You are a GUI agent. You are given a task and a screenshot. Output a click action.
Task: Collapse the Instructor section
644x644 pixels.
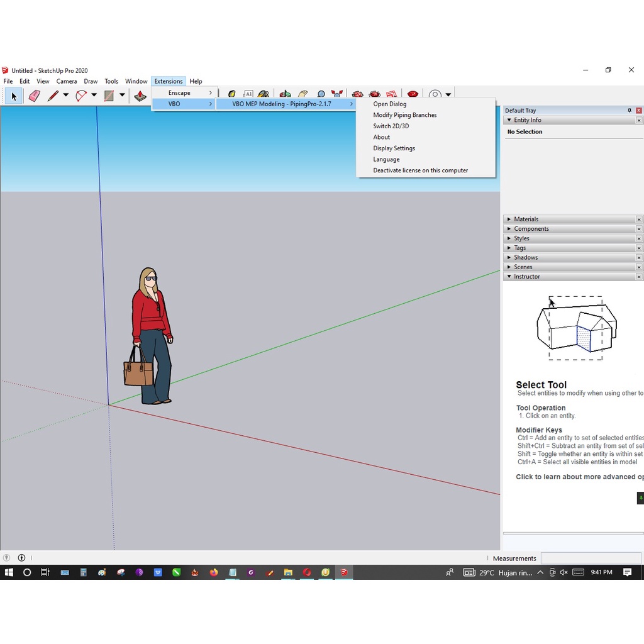coord(509,276)
